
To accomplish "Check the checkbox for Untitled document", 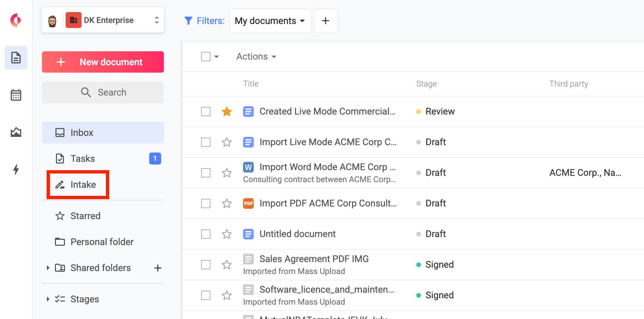I will tap(206, 234).
